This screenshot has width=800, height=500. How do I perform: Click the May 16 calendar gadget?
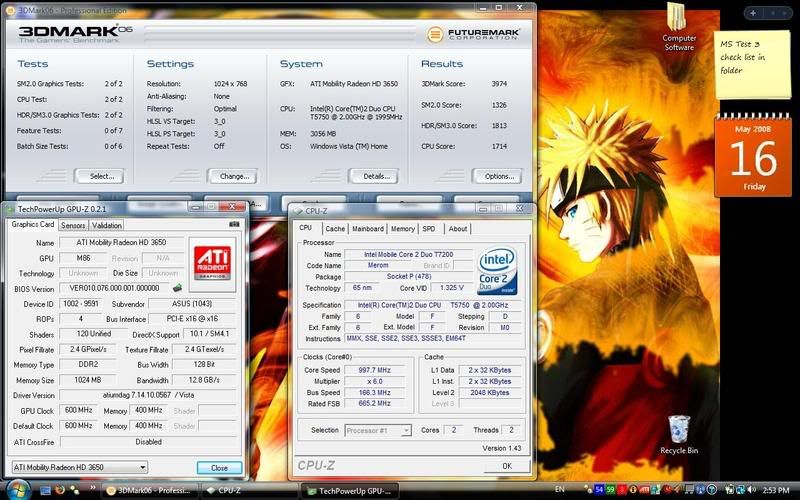(753, 156)
